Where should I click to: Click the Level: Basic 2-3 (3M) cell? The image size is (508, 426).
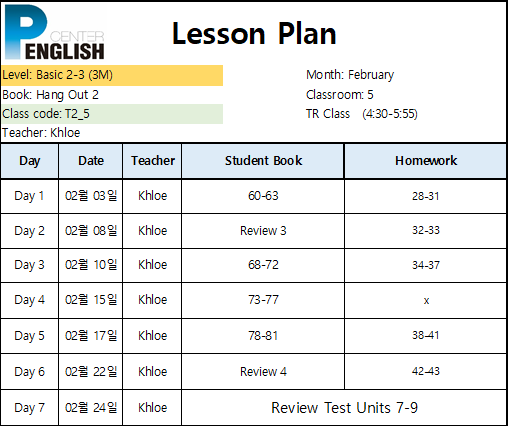click(x=112, y=75)
